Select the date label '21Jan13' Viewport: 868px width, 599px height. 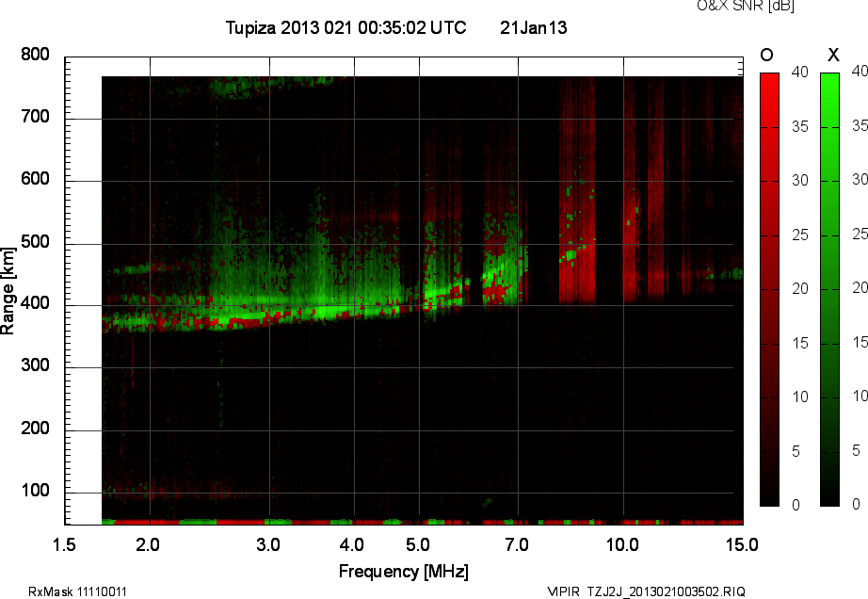coord(533,27)
